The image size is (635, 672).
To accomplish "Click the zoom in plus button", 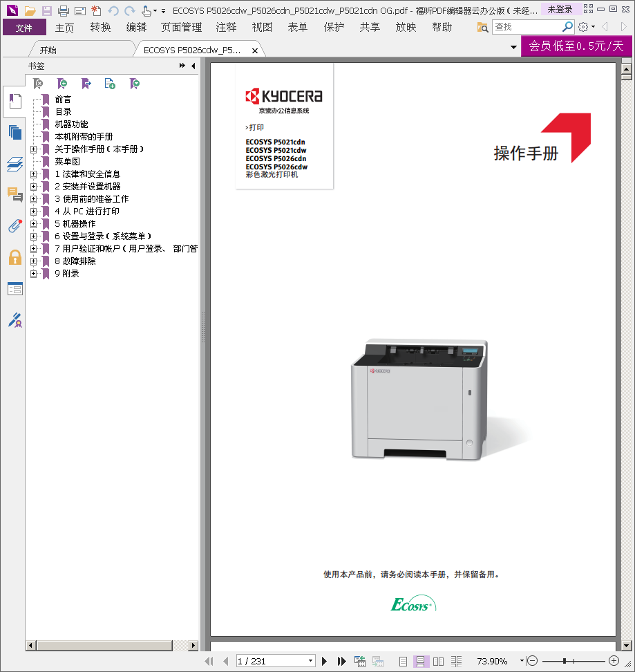I will pos(614,661).
